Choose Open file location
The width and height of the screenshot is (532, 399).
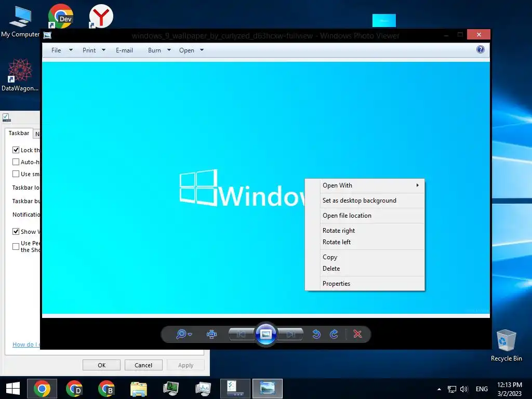point(365,216)
